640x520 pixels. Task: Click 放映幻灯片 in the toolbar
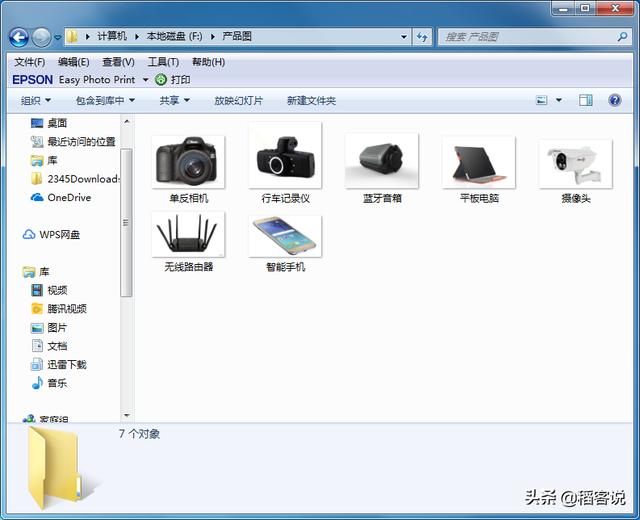click(239, 100)
